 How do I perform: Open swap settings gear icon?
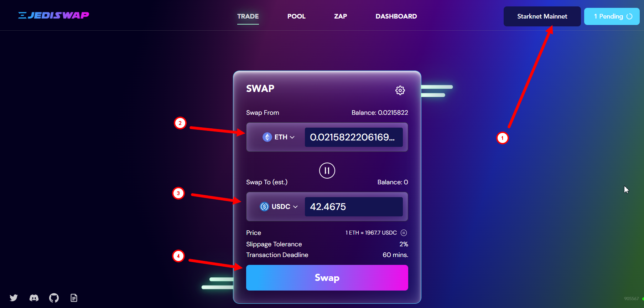[x=400, y=90]
